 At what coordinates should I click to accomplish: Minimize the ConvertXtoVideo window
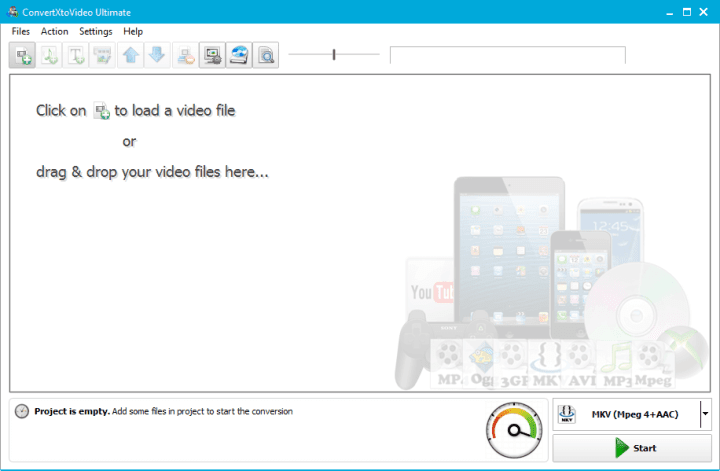[669, 12]
